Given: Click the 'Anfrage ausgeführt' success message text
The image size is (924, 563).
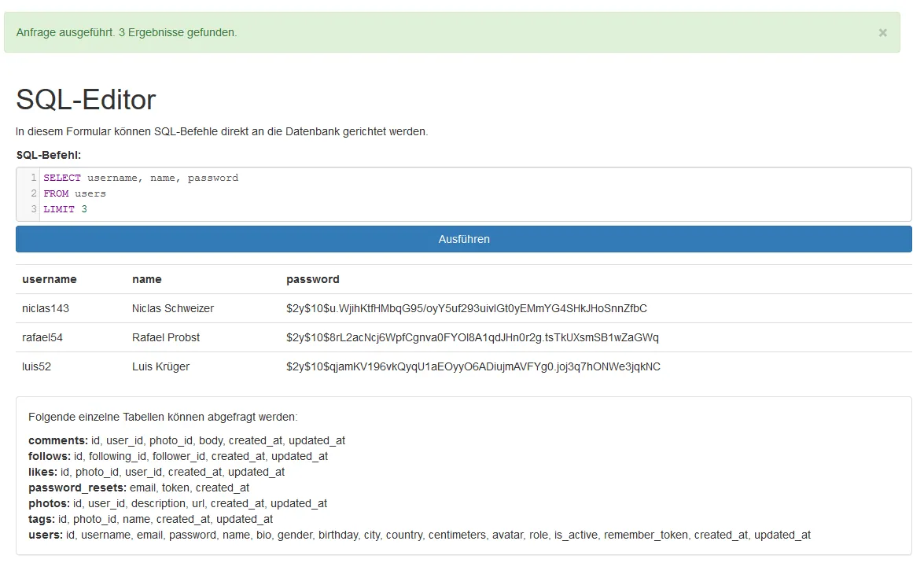Looking at the screenshot, I should click(127, 32).
